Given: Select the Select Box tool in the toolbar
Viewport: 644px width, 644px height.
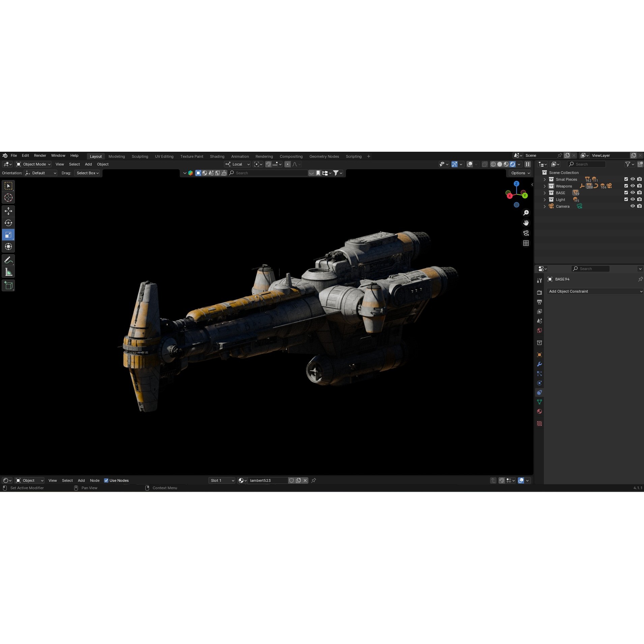Looking at the screenshot, I should pyautogui.click(x=8, y=186).
